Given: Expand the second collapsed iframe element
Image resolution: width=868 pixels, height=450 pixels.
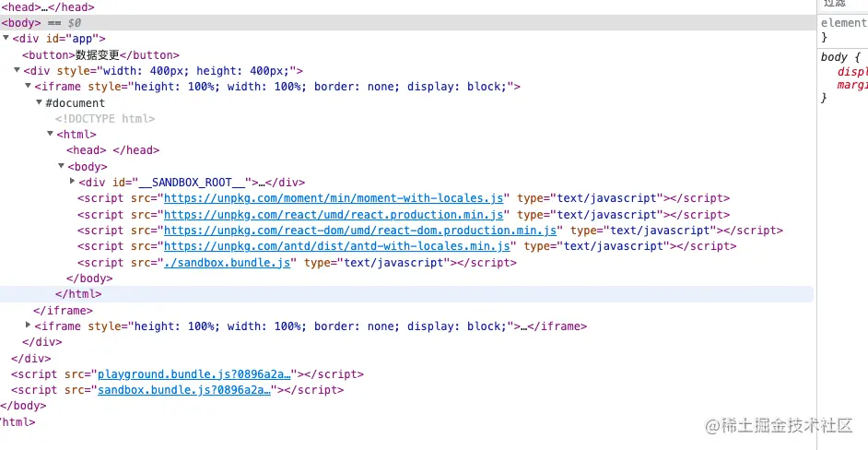Looking at the screenshot, I should click(x=28, y=325).
